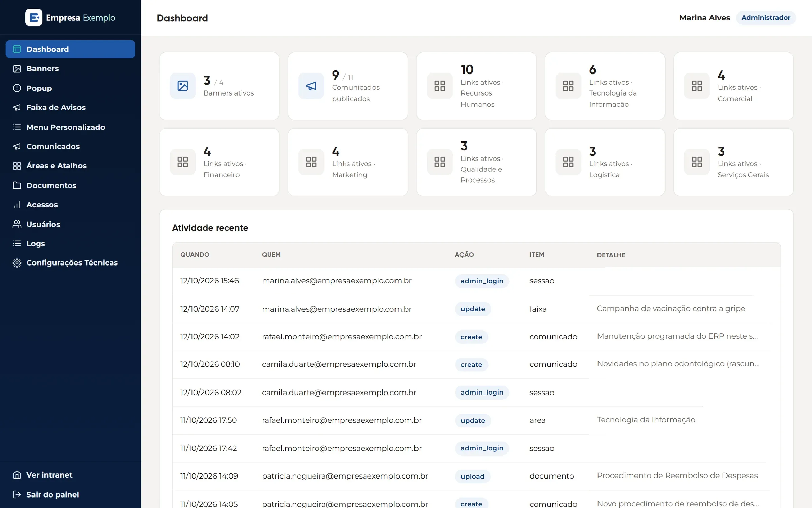812x508 pixels.
Task: Click Sair do painel to log out
Action: (70, 494)
